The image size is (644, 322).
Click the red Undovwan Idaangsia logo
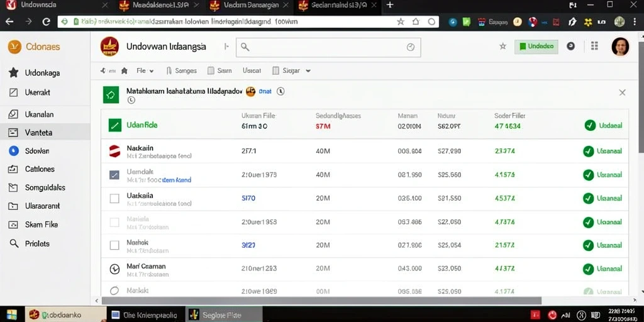[109, 47]
